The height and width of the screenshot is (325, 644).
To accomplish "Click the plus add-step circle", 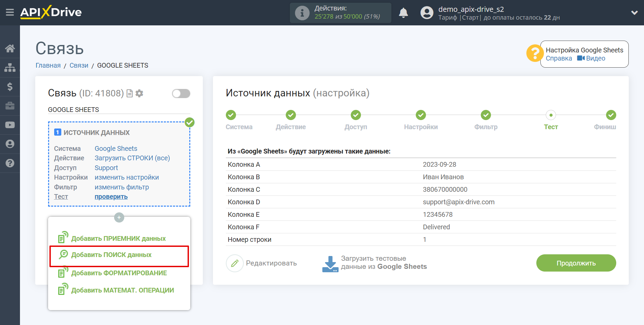I will click(119, 217).
